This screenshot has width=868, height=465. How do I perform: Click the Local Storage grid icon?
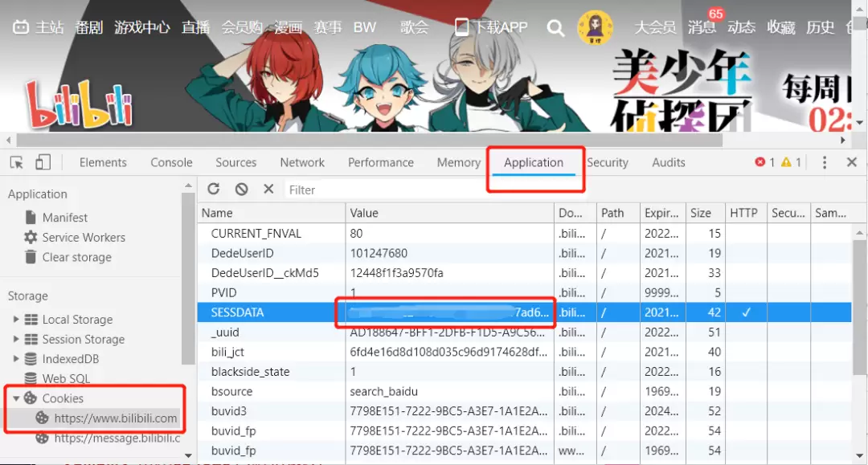tap(31, 320)
